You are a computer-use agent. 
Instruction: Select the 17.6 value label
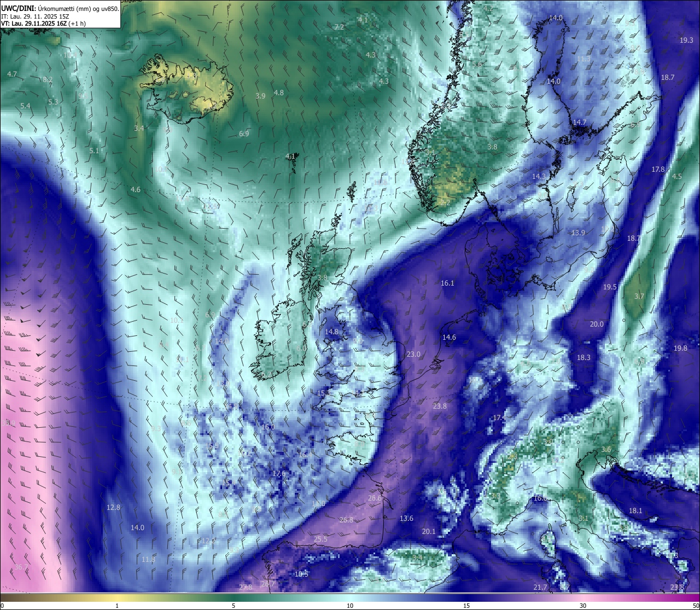tap(279, 473)
